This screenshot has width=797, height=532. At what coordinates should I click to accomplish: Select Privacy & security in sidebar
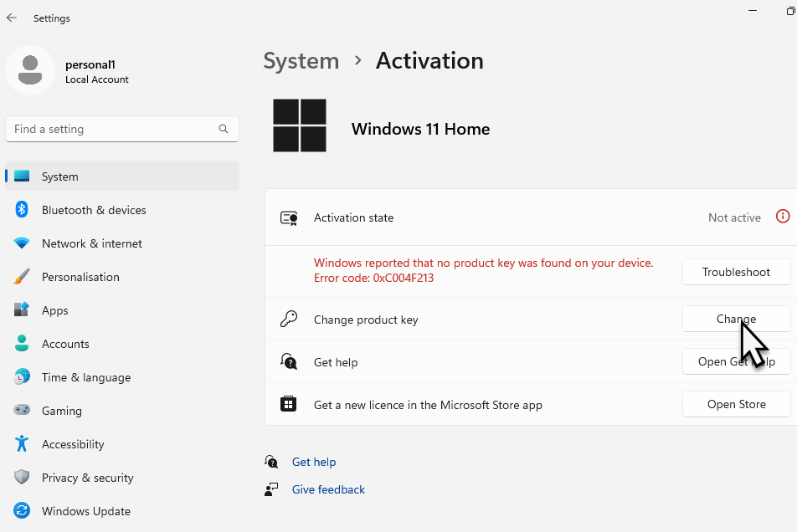122,478
